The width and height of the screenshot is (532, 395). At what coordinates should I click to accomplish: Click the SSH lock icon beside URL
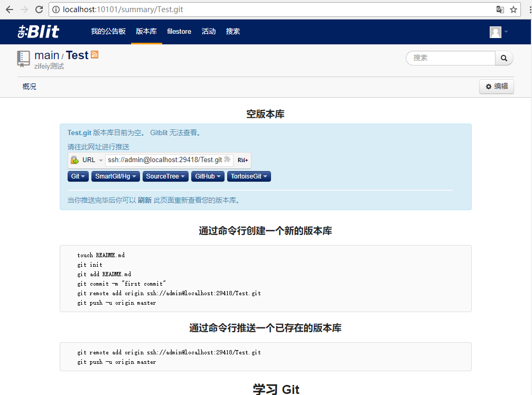pos(74,159)
